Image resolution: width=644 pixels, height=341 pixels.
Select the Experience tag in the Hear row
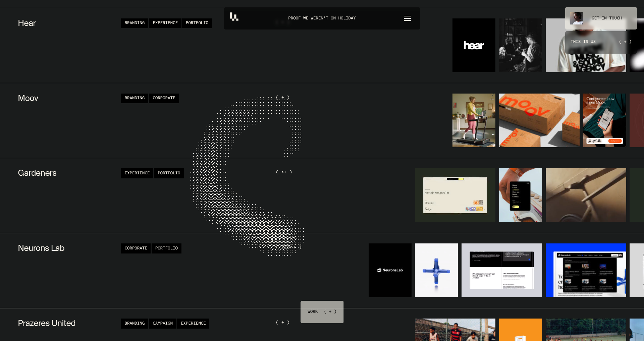click(x=165, y=23)
